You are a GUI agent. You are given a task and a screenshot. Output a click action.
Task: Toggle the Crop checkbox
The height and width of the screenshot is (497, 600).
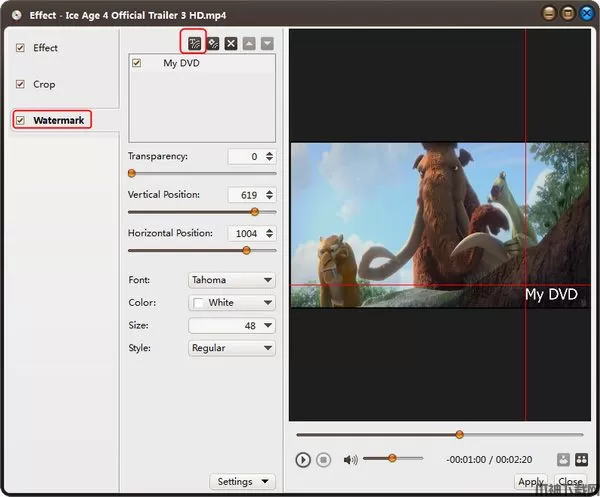click(20, 84)
